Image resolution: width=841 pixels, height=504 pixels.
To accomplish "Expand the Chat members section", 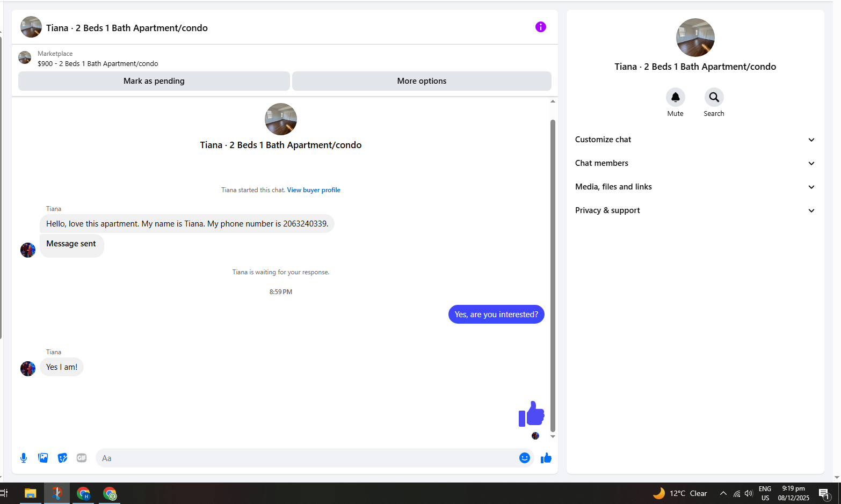I will (695, 163).
